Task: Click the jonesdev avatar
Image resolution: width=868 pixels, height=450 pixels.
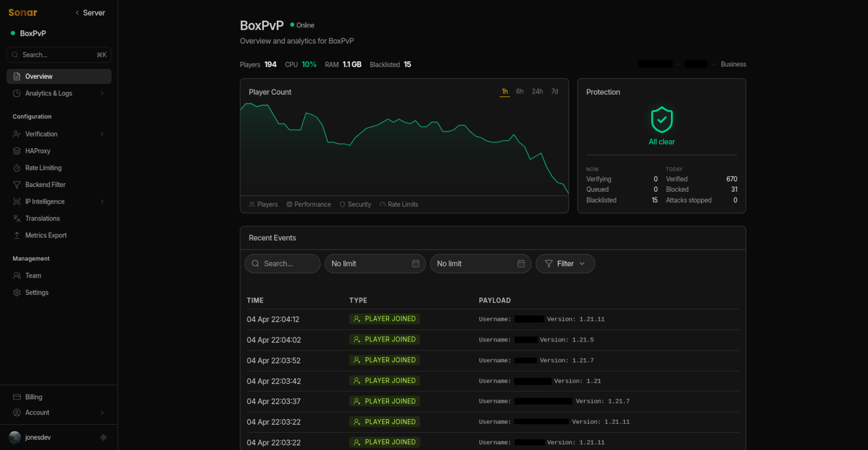Action: [15, 437]
